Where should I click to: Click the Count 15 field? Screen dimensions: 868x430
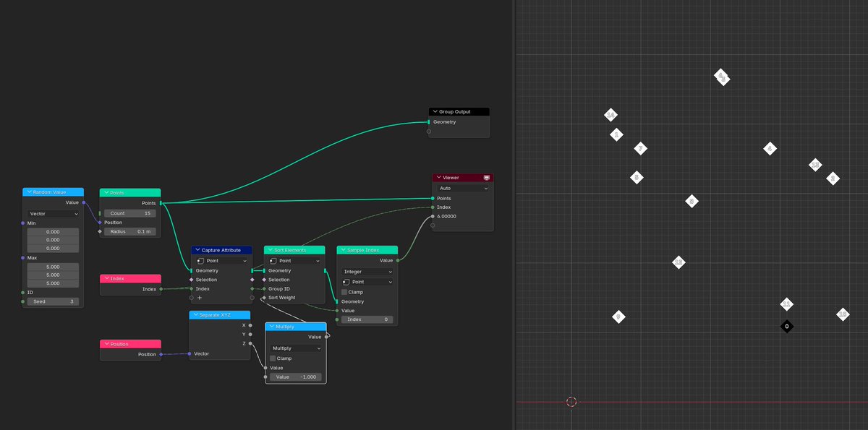click(130, 213)
